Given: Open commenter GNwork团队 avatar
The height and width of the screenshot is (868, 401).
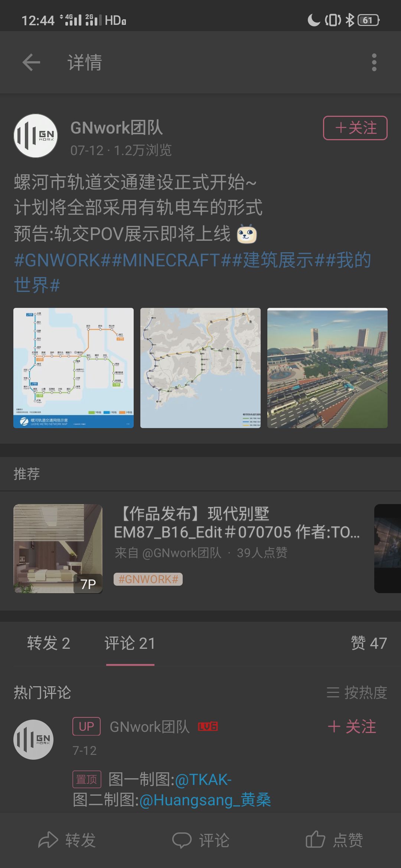Looking at the screenshot, I should pyautogui.click(x=33, y=740).
